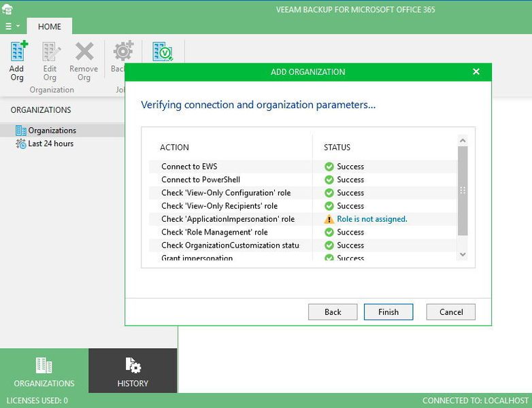
Task: Select Last 24 hours tree node
Action: point(50,144)
